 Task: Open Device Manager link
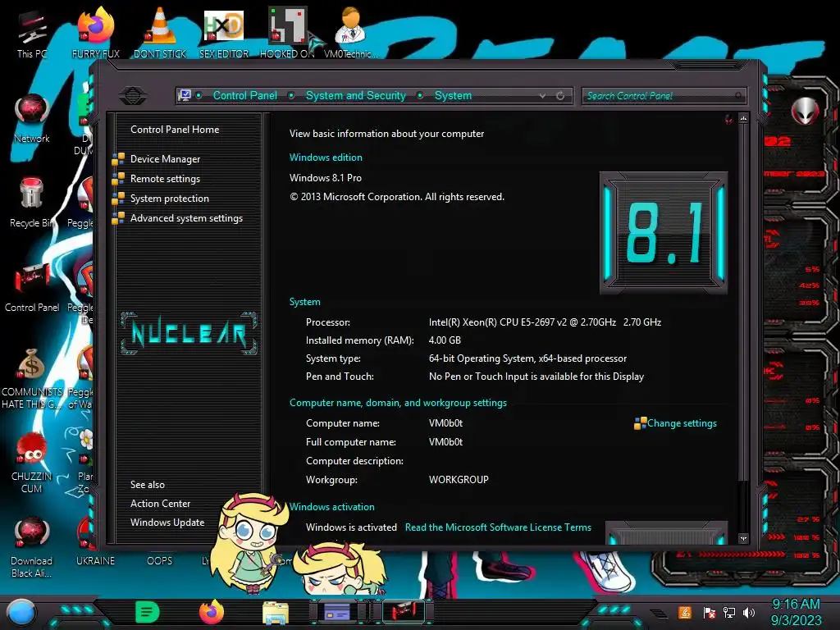pos(165,159)
